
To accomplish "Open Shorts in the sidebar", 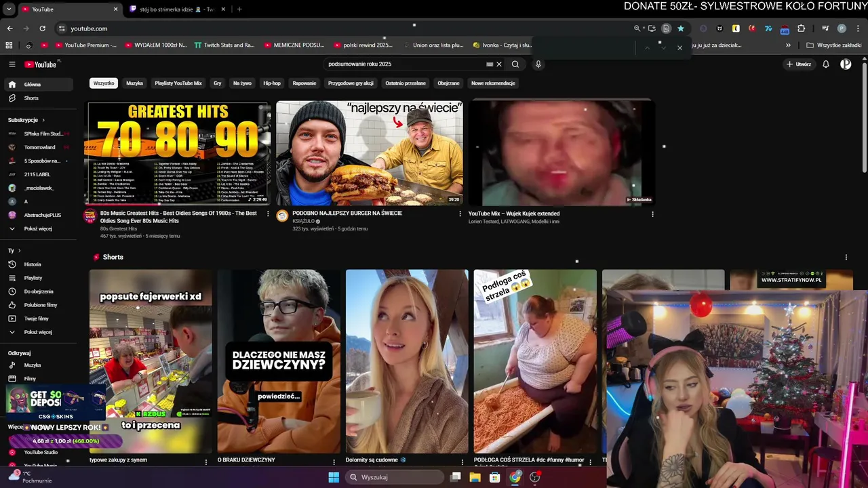I will click(x=31, y=98).
